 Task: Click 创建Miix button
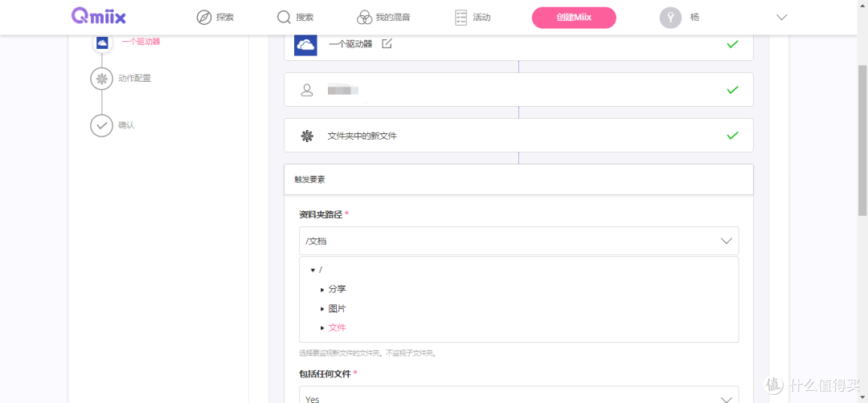click(574, 18)
